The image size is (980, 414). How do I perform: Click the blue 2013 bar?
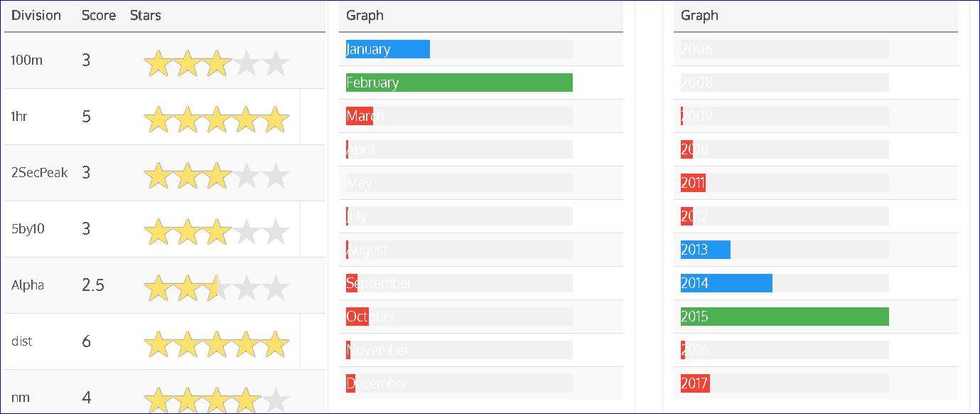coord(705,250)
